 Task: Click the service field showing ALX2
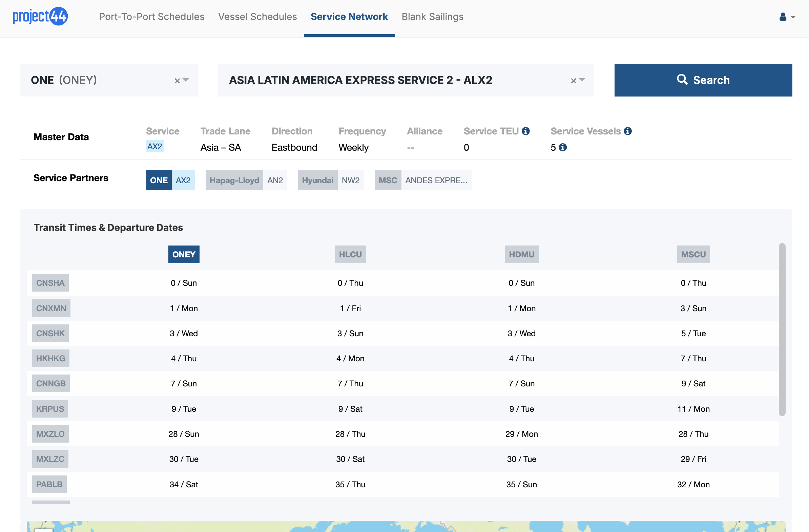click(x=406, y=80)
